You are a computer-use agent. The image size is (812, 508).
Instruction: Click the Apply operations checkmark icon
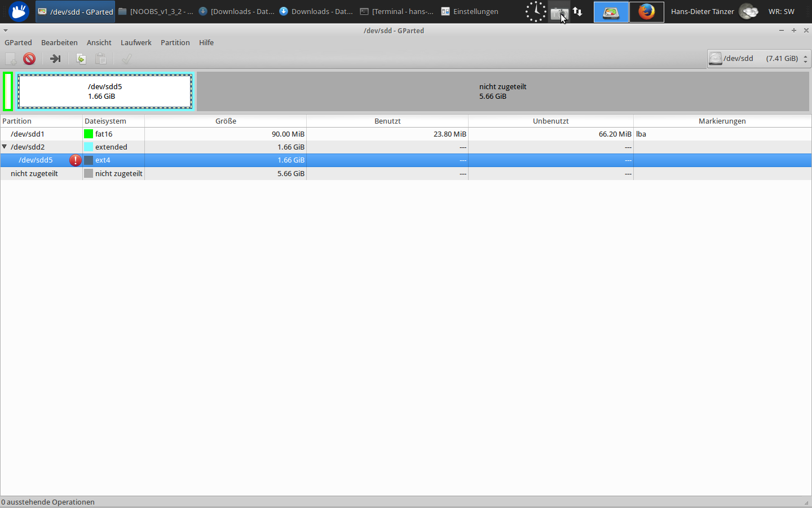[127, 59]
